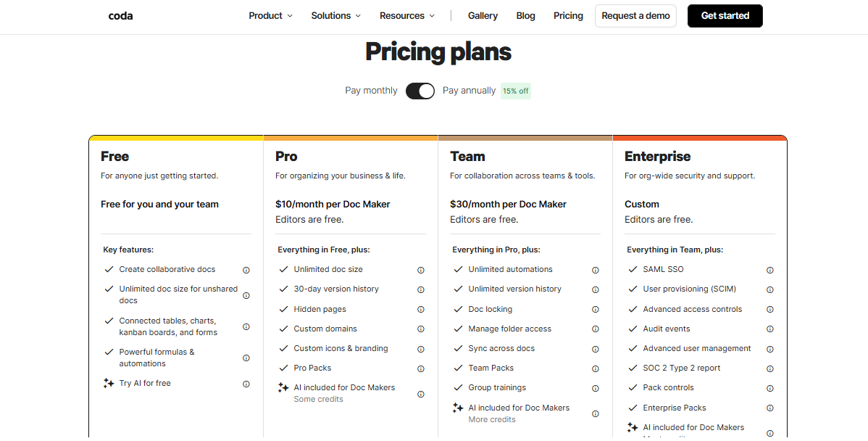Click the 15% off badge

pyautogui.click(x=516, y=91)
